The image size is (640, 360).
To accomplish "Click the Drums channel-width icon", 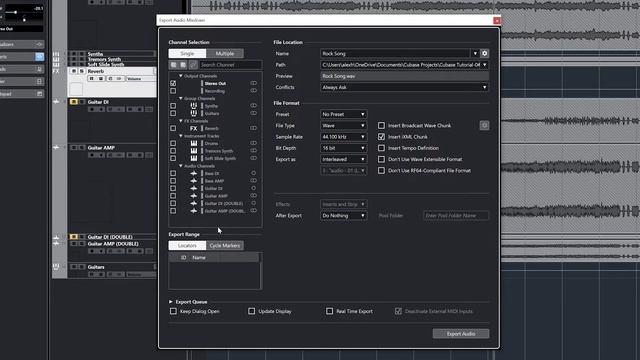I will 253,143.
